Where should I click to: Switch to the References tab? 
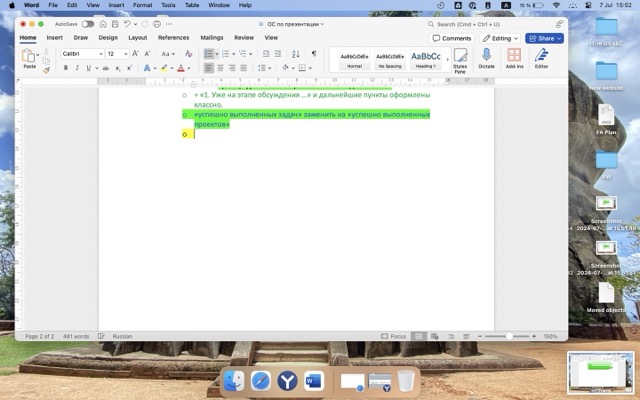coord(173,37)
